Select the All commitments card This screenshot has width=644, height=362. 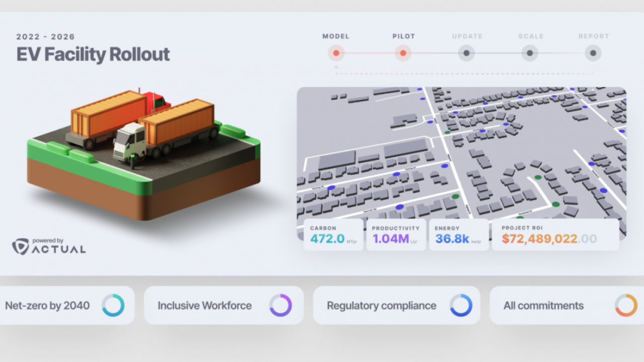(567, 305)
